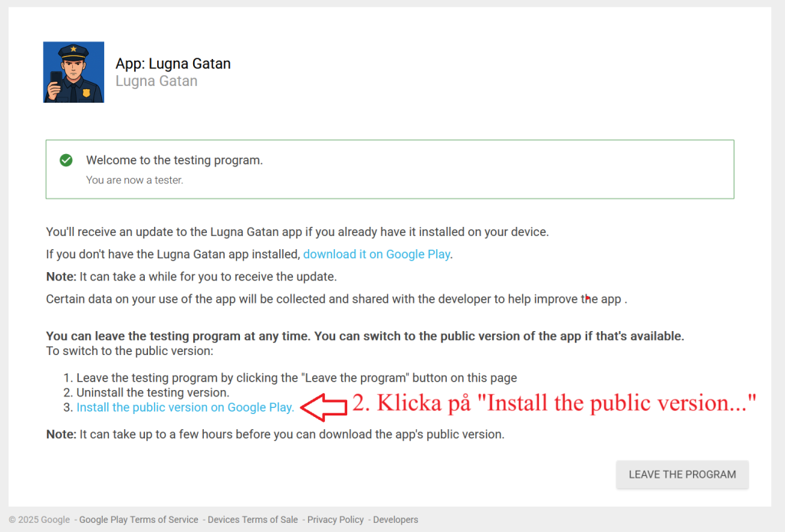Viewport: 785px width, 532px height.
Task: Click the gray "Lugna Gatan" developer subtitle
Action: [156, 81]
